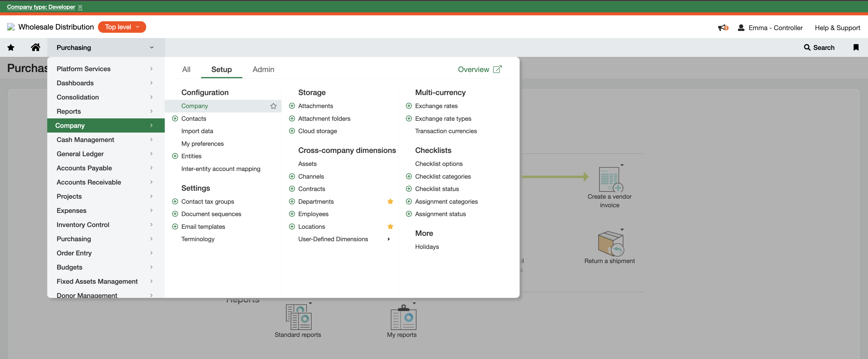Dismiss Company type: Developer banner
Viewport: 868px width, 359px height.
[80, 7]
